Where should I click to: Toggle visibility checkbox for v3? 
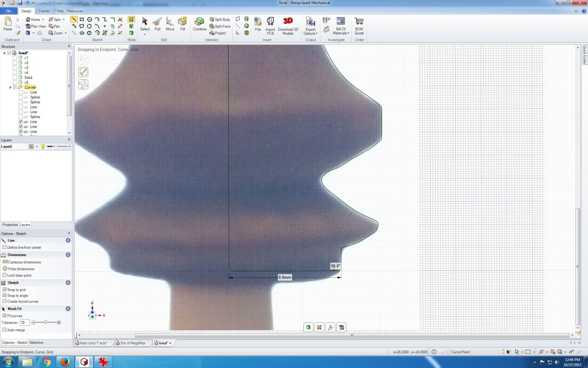15,68
